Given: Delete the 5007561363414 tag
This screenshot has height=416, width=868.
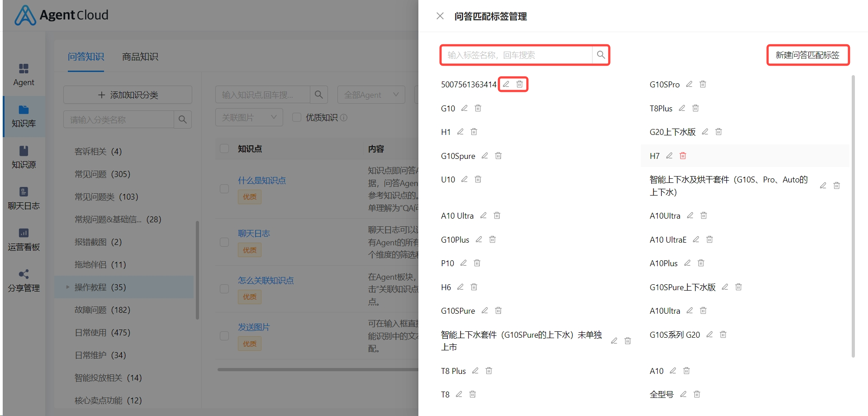Looking at the screenshot, I should point(520,84).
